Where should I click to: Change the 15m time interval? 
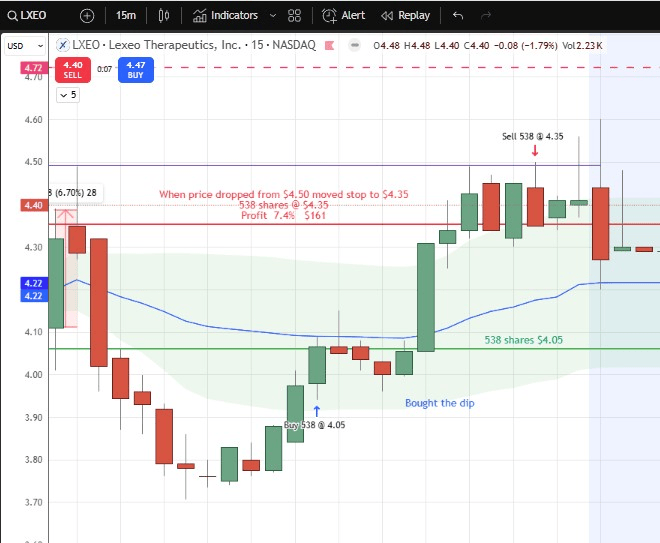click(x=126, y=16)
